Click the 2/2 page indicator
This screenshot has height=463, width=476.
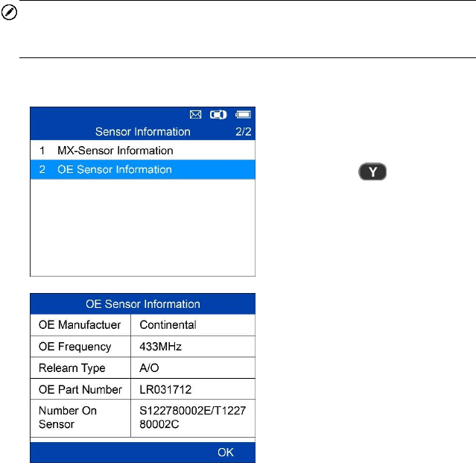[244, 132]
